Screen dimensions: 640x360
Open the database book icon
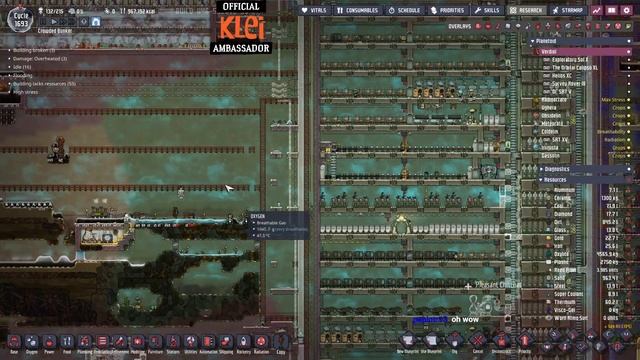[611, 11]
